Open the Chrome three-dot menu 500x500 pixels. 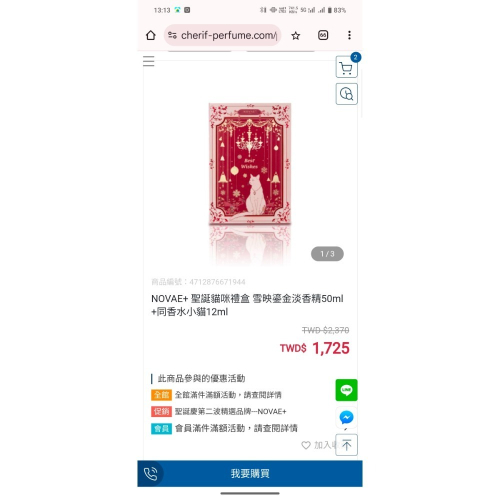[349, 35]
